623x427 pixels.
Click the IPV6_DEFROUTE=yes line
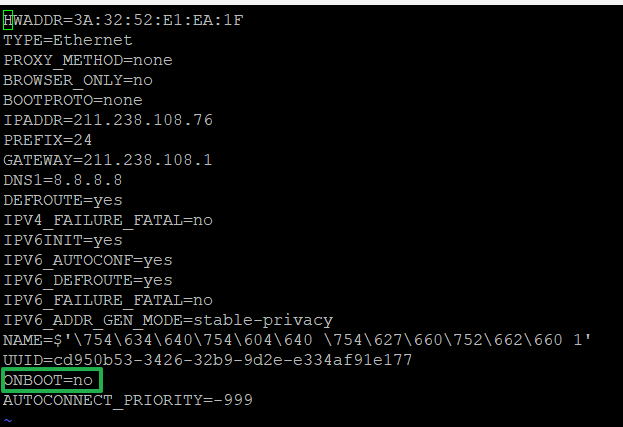pos(88,280)
